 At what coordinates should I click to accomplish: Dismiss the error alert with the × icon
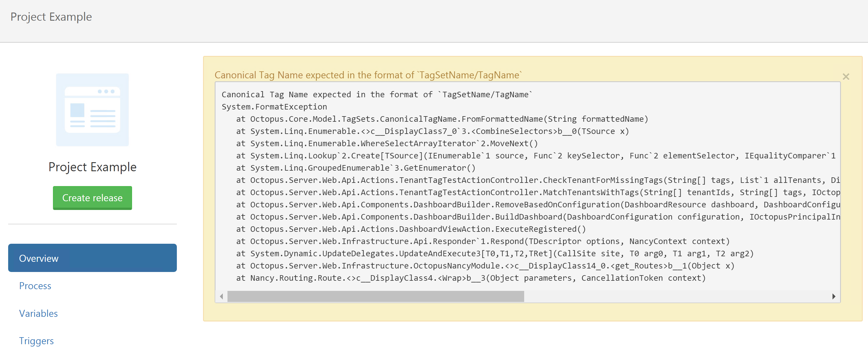click(846, 77)
